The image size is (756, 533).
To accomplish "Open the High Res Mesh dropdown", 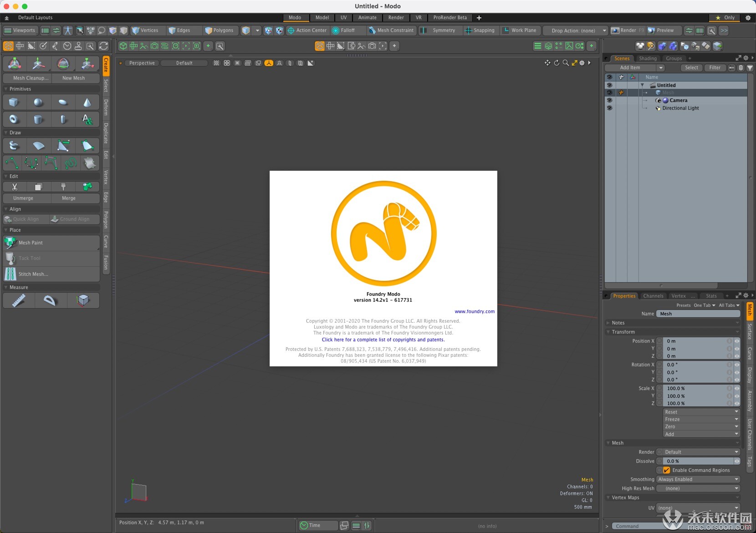I will 698,488.
